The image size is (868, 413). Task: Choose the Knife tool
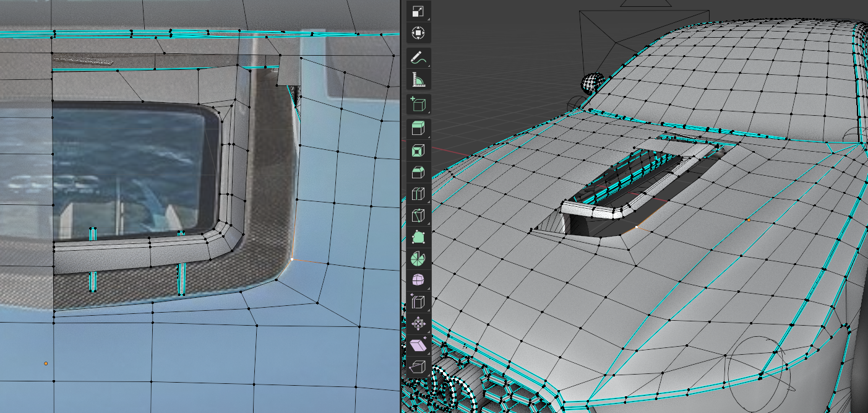tap(418, 215)
